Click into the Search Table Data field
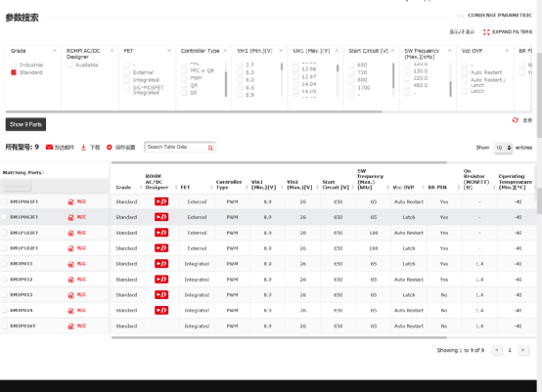 click(x=176, y=148)
